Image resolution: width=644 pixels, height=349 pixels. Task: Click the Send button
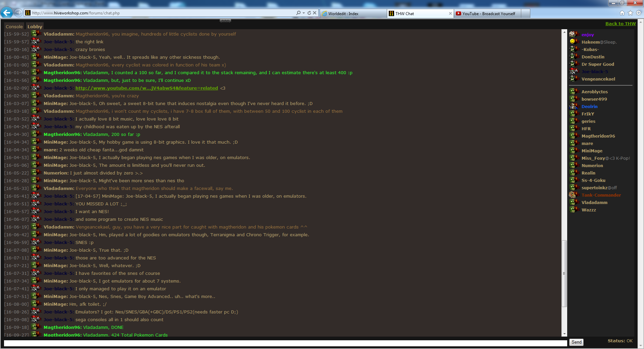tap(576, 342)
